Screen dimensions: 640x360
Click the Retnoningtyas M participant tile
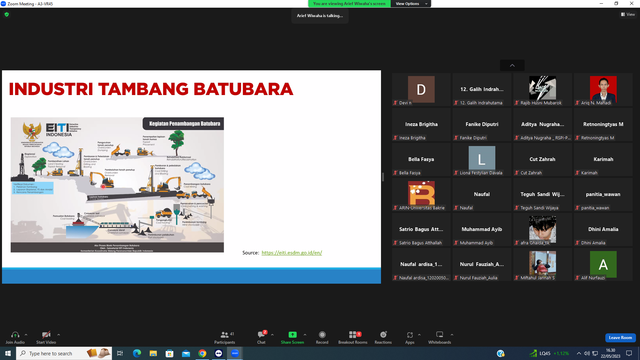603,124
